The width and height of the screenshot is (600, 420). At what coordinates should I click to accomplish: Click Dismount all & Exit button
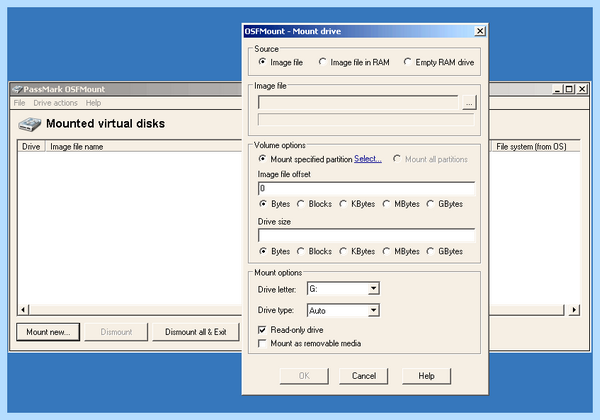coord(196,332)
